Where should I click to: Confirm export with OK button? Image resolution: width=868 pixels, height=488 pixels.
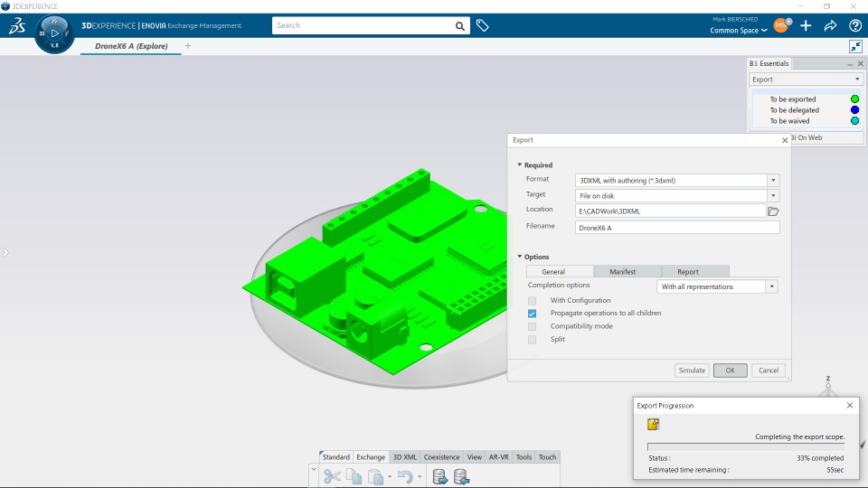pos(731,371)
